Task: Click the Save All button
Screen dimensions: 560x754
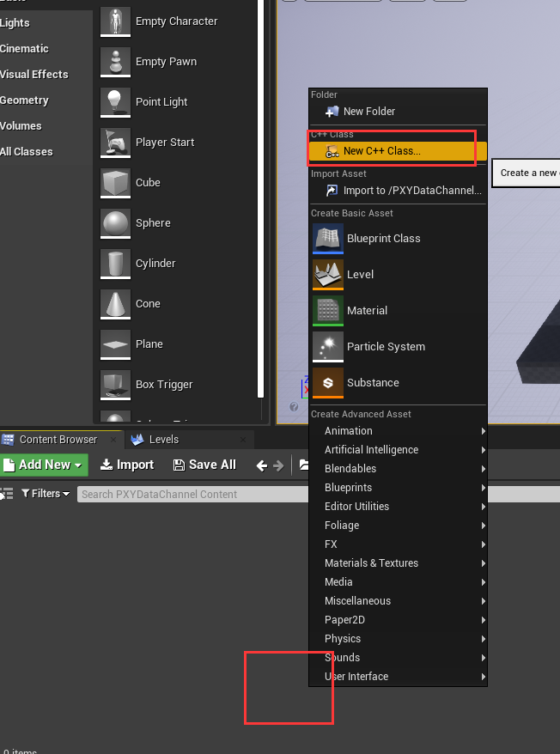Action: coord(204,465)
